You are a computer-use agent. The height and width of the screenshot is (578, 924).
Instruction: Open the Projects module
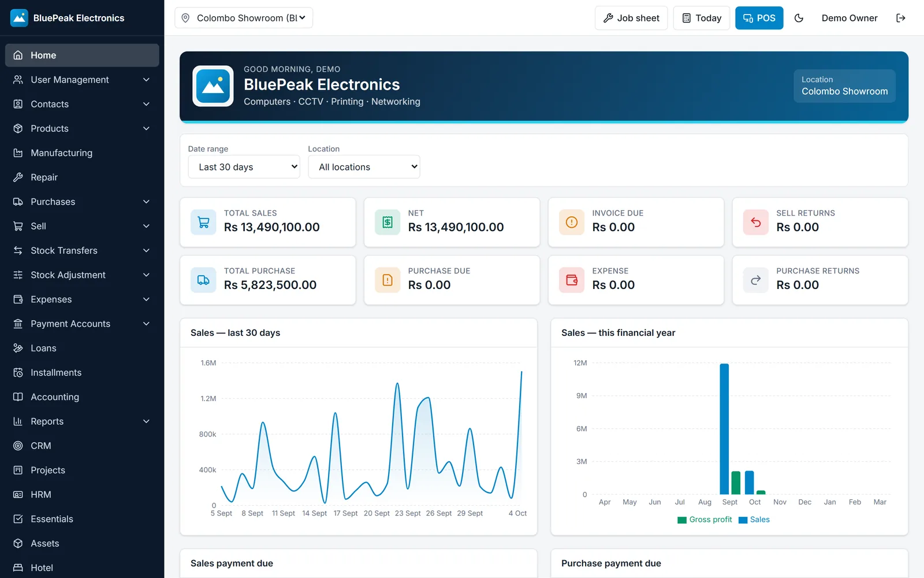(x=82, y=470)
